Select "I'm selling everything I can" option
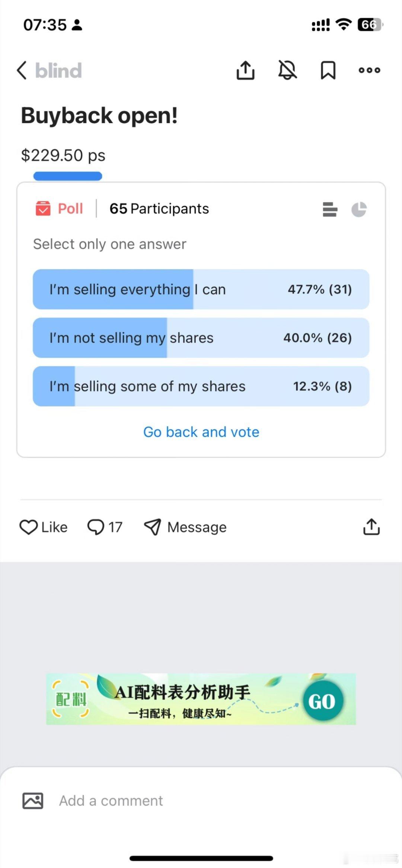This screenshot has height=868, width=402. click(201, 289)
